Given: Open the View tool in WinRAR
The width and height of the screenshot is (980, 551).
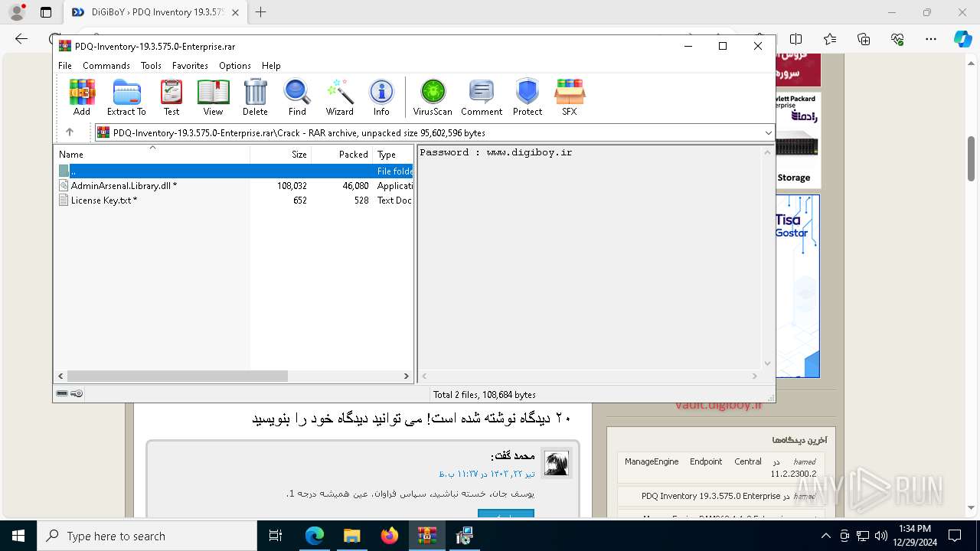Looking at the screenshot, I should tap(213, 97).
